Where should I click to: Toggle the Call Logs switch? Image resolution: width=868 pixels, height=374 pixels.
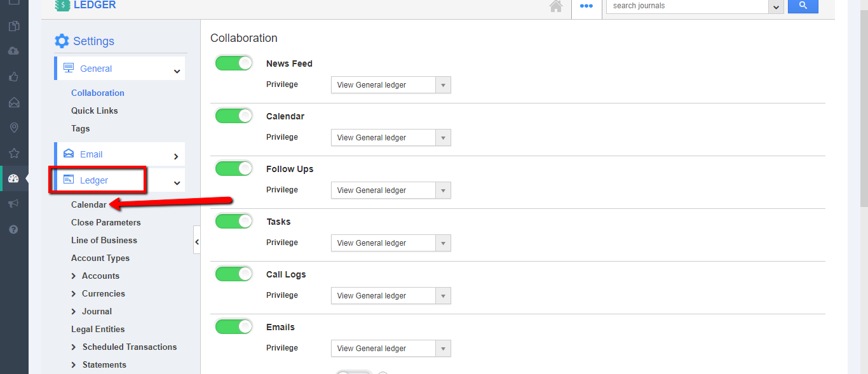click(x=234, y=274)
